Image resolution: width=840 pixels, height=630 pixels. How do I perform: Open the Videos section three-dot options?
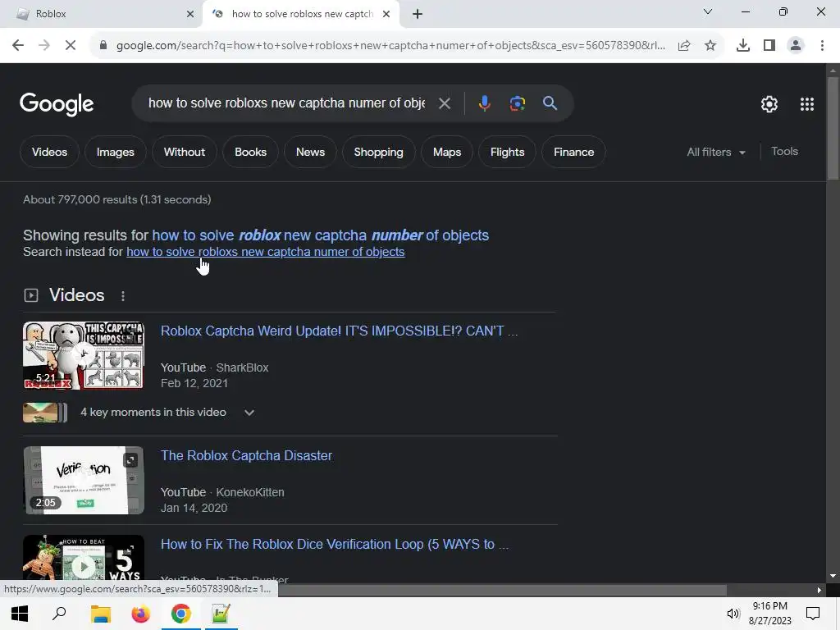point(123,295)
